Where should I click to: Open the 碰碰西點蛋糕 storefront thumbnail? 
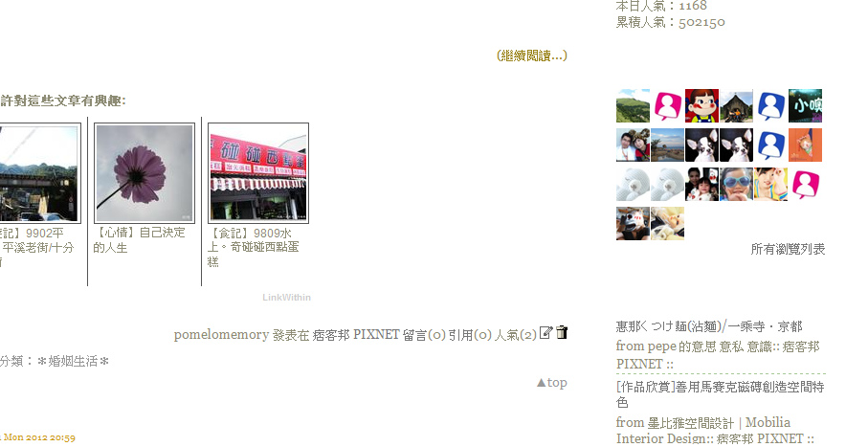pos(258,173)
